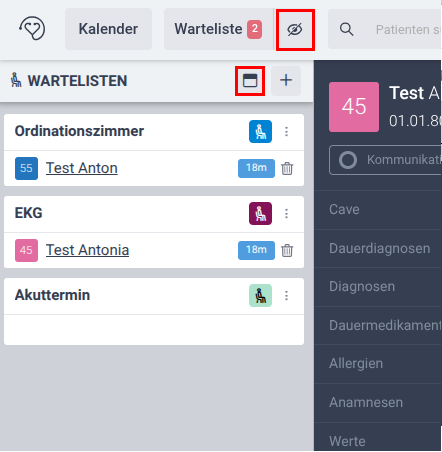The height and width of the screenshot is (452, 442).
Task: Select Dauerdiagnosen in patient sidebar
Action: pos(378,248)
